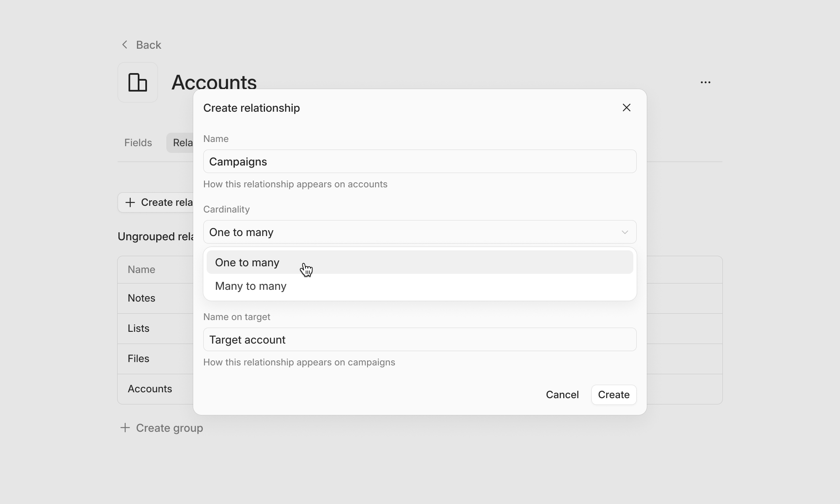840x504 pixels.
Task: Collapse the Cardinality dropdown chevron
Action: (625, 232)
